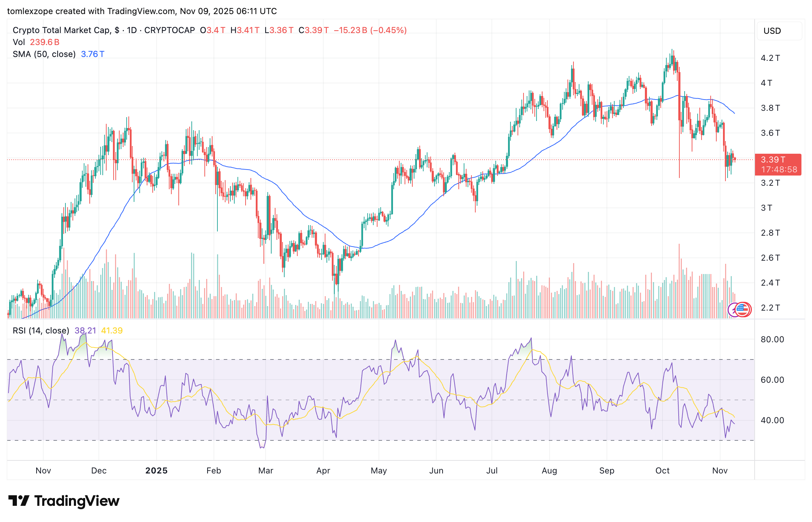
Task: Click the SMA (50, close) indicator legend
Action: click(44, 54)
